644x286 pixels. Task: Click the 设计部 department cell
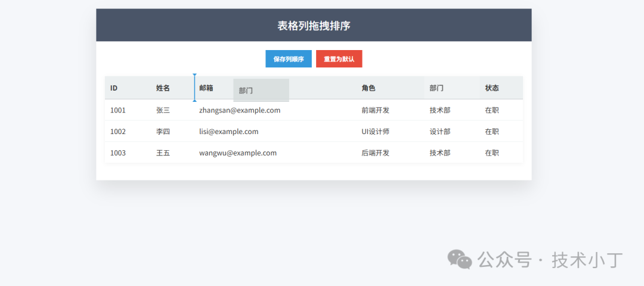439,132
